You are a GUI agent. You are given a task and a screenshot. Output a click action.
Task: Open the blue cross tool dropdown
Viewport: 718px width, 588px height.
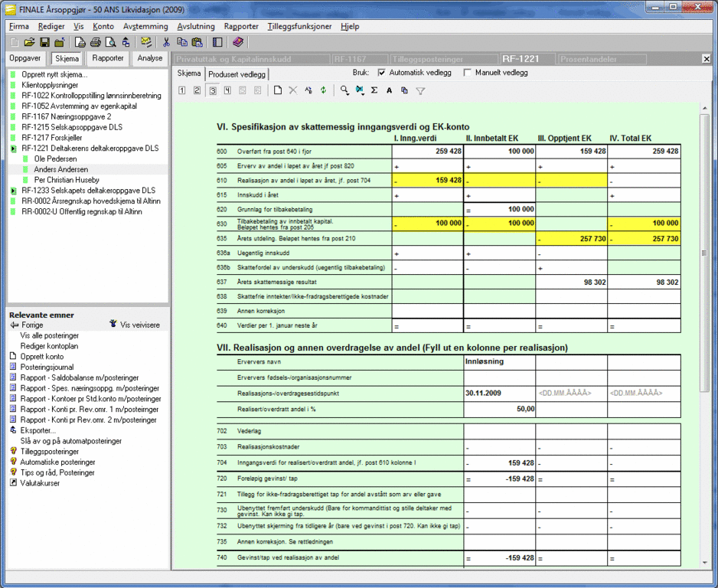coord(360,90)
